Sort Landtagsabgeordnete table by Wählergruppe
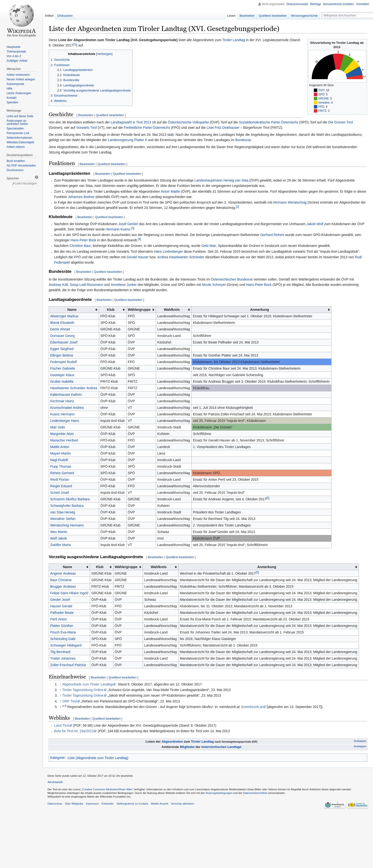373x868 pixels. [x=141, y=310]
